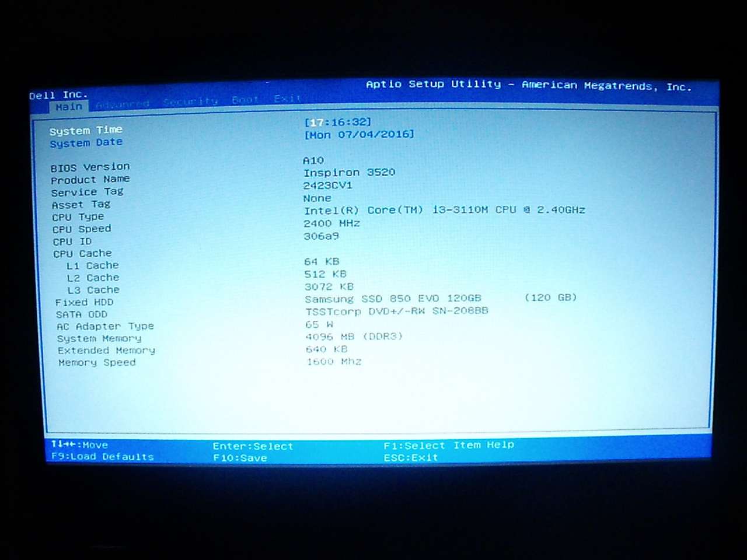
Task: Click the service tag value 2423CV1
Action: coord(328,185)
